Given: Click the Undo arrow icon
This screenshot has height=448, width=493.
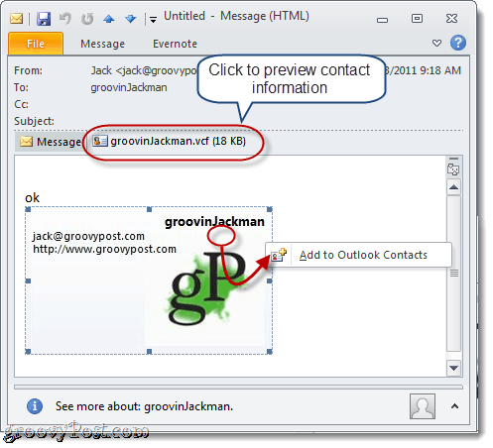Looking at the screenshot, I should tap(65, 18).
